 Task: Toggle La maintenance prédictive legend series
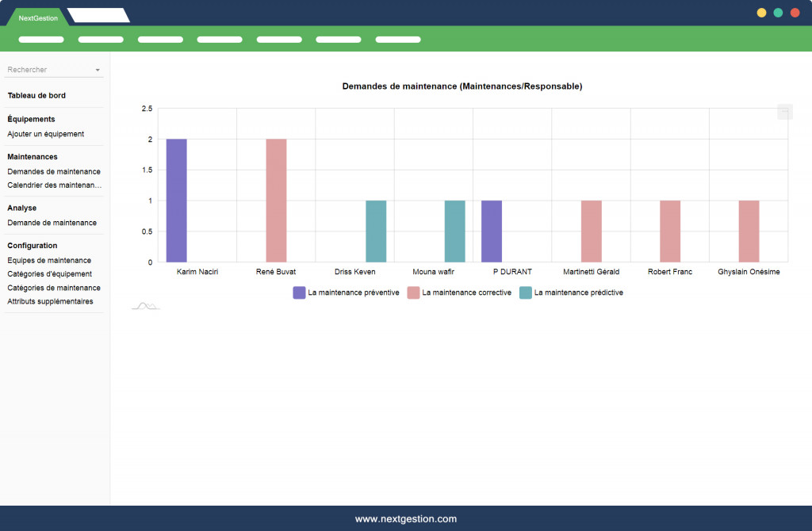(x=571, y=292)
